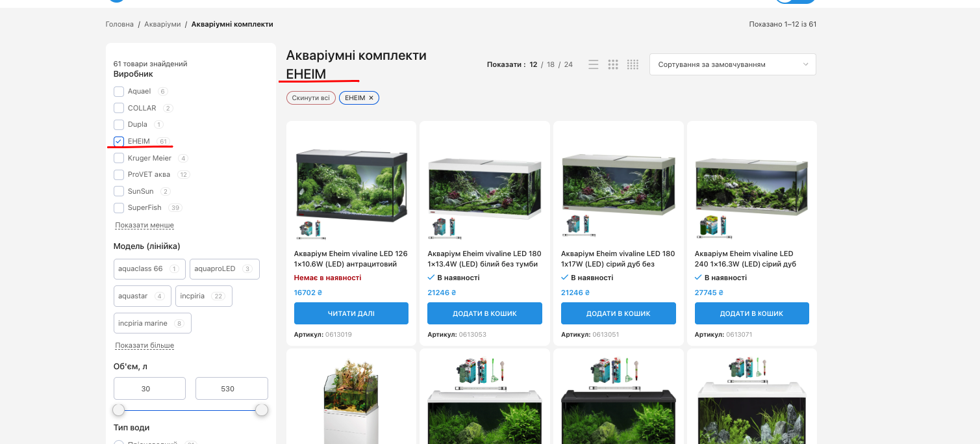
Task: Click 'Немає в наявності' status text
Action: (x=328, y=278)
